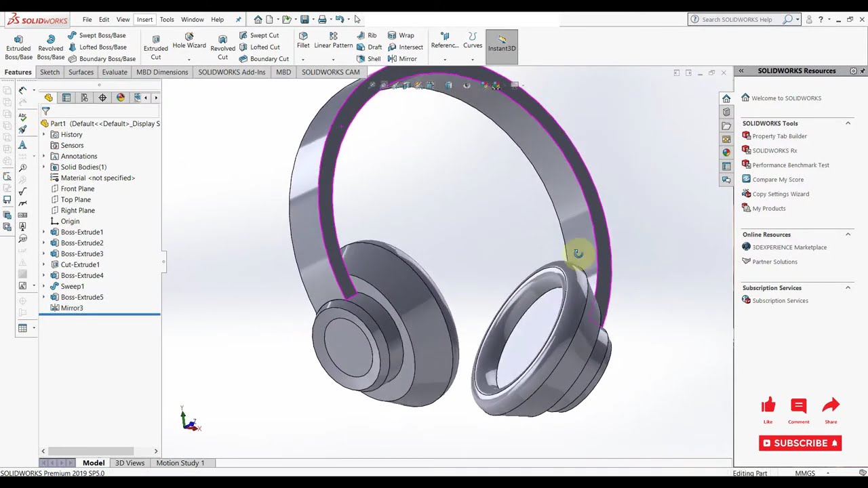The width and height of the screenshot is (868, 488).
Task: Open Appearances tab in task pane
Action: 726,152
